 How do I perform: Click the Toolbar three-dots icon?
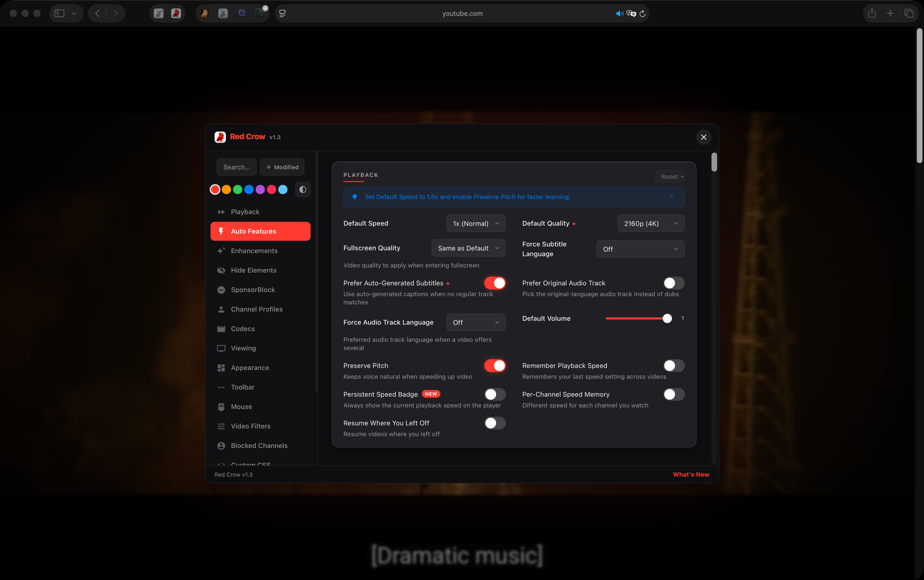point(221,387)
